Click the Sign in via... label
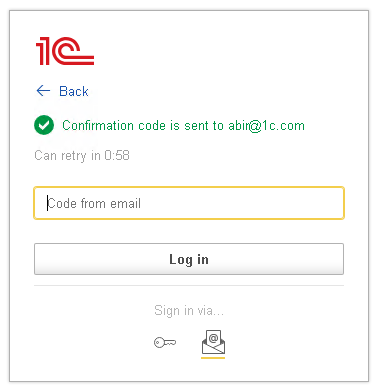Screen dimensions: 377x388 (x=189, y=311)
